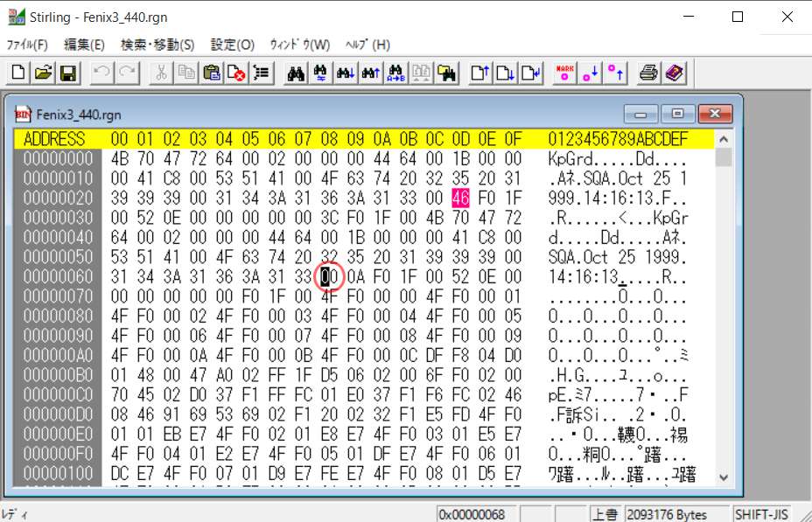812x522 pixels.
Task: Click the greyed-out compare pages icon
Action: tap(421, 73)
